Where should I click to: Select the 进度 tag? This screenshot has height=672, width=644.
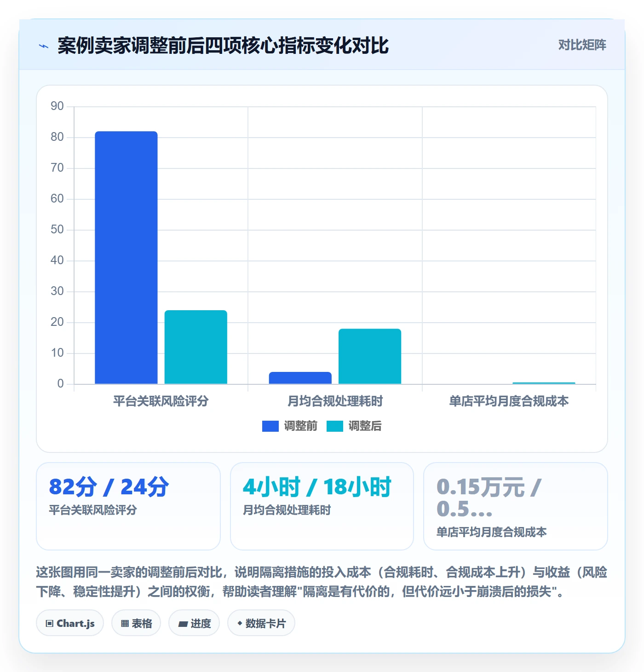pos(194,623)
